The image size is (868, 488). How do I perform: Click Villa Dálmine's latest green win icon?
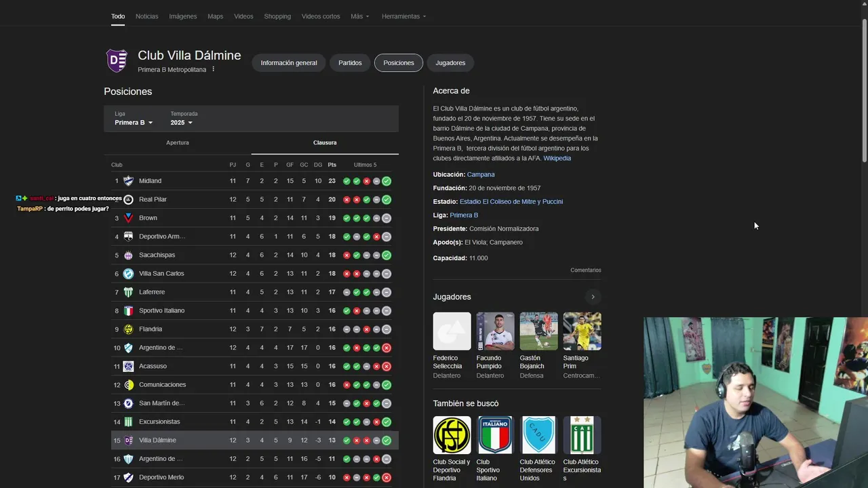click(x=387, y=440)
